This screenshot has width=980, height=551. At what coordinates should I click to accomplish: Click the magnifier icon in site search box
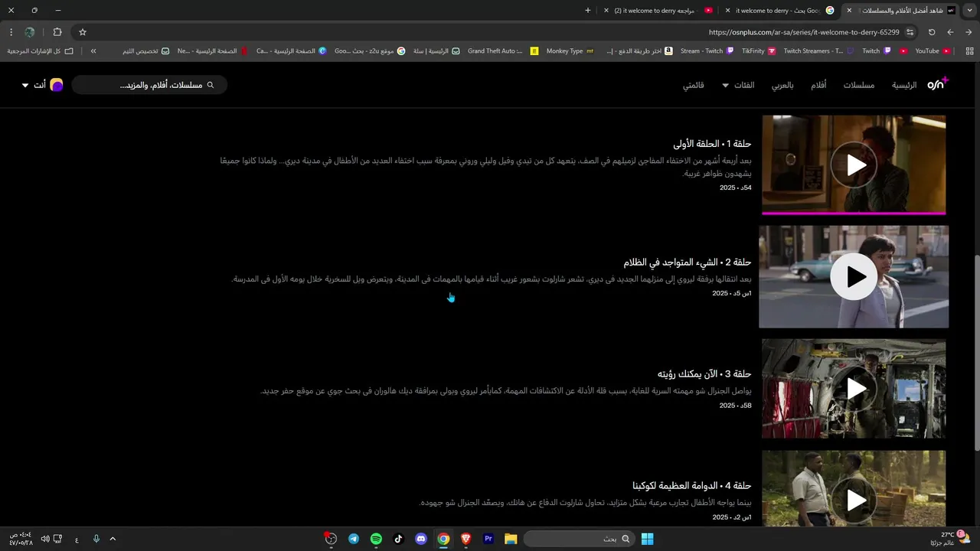(x=211, y=85)
